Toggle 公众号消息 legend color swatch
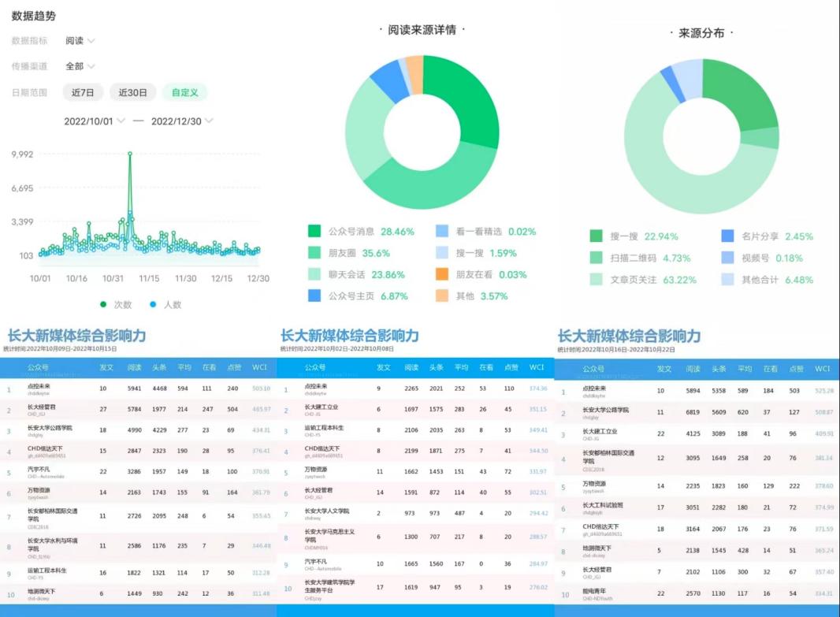Screen dimensions: 840x617 pyautogui.click(x=314, y=232)
